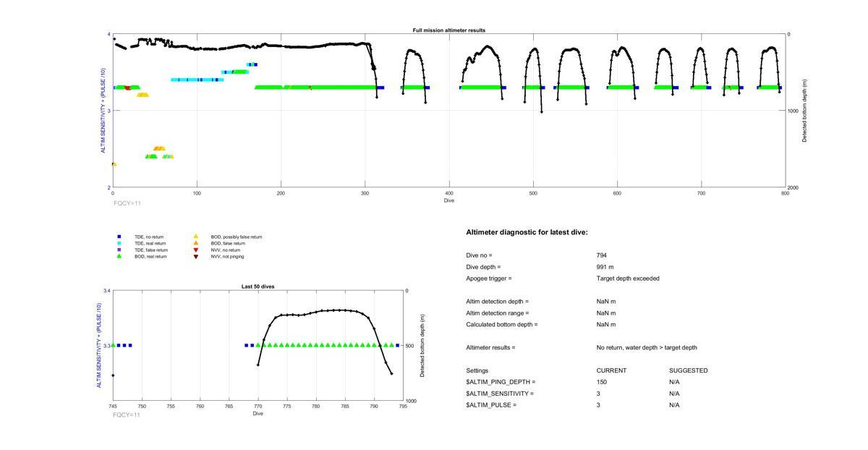The image size is (868, 450).
Task: Select the NaN m value for Calculated bottom depth
Action: (x=606, y=325)
